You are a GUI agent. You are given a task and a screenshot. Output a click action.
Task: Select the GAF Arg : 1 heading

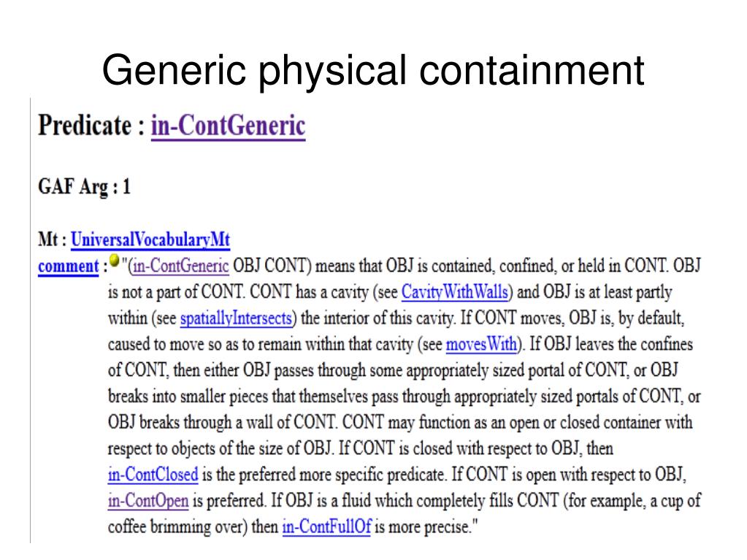[x=84, y=186]
